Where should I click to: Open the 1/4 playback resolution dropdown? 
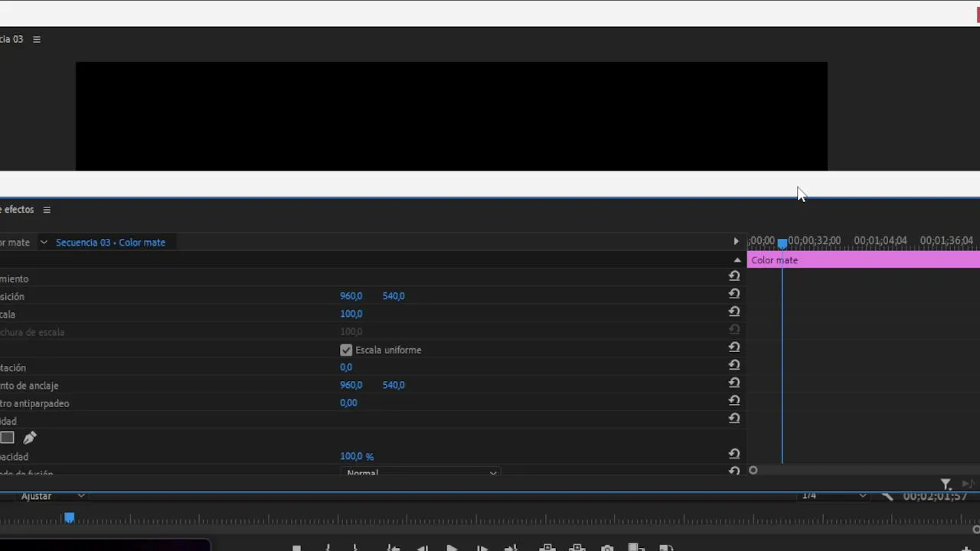[833, 496]
